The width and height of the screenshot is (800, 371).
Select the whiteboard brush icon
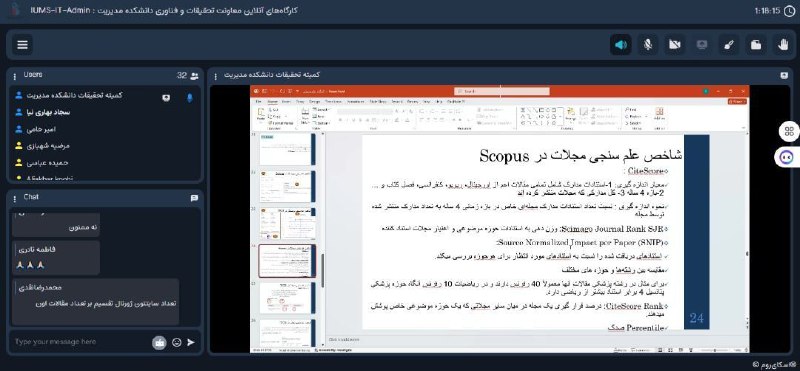[729, 45]
